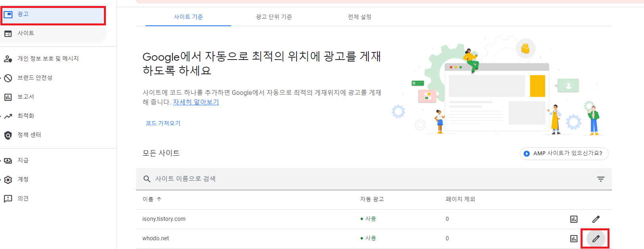644x249 pixels.
Task: Select the whodo.net site row
Action: click(x=374, y=238)
